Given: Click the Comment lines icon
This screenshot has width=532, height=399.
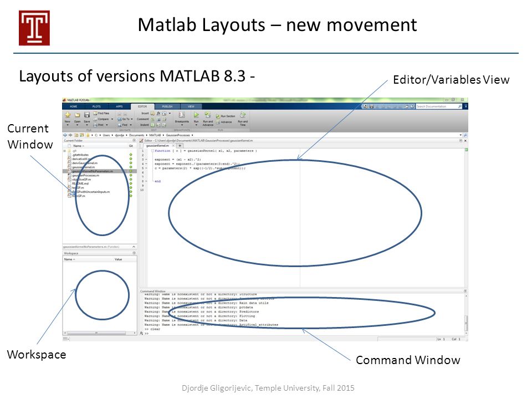Looking at the screenshot, I should point(153,119).
